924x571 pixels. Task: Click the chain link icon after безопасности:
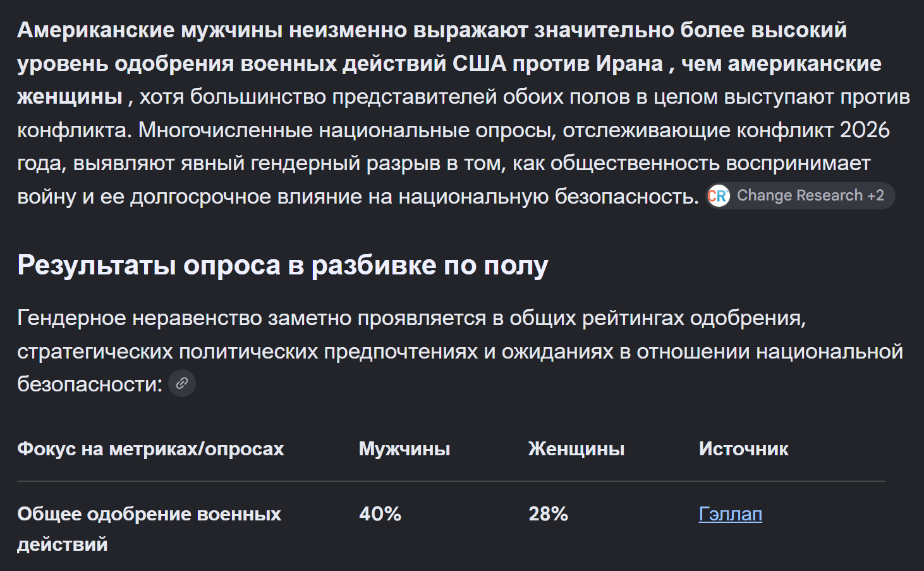click(182, 383)
